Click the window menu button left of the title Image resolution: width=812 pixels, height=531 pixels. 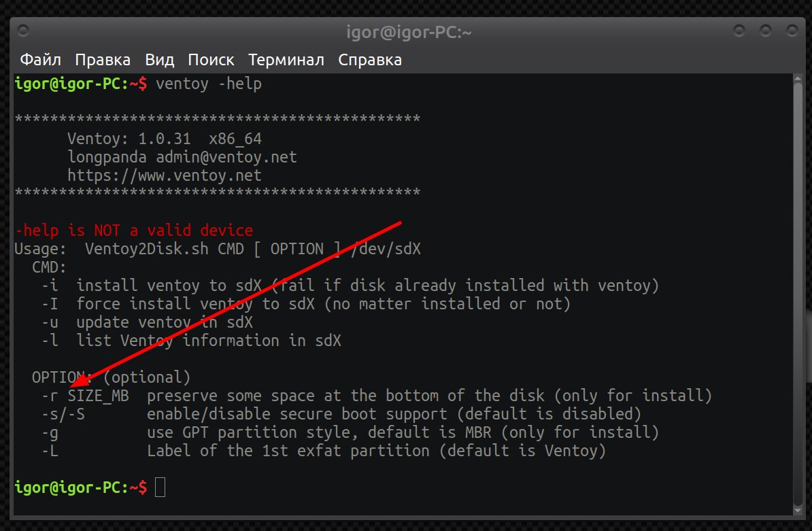coord(23,31)
